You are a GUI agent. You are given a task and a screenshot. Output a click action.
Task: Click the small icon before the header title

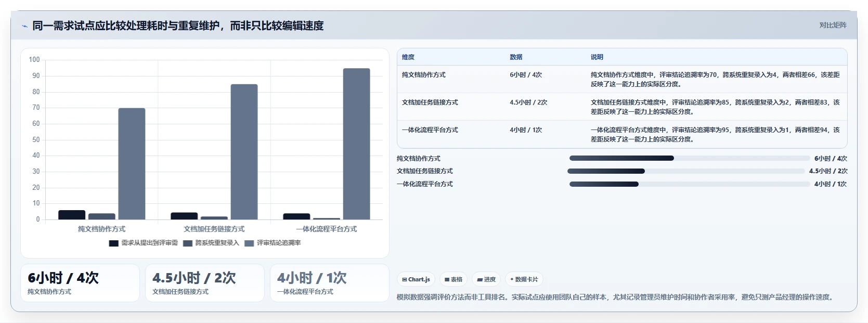click(24, 26)
